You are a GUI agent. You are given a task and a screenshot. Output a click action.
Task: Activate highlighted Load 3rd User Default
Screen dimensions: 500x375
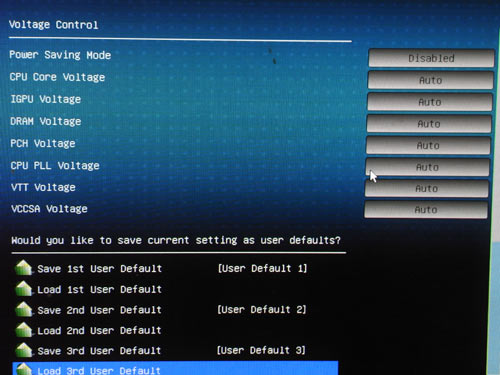point(175,368)
